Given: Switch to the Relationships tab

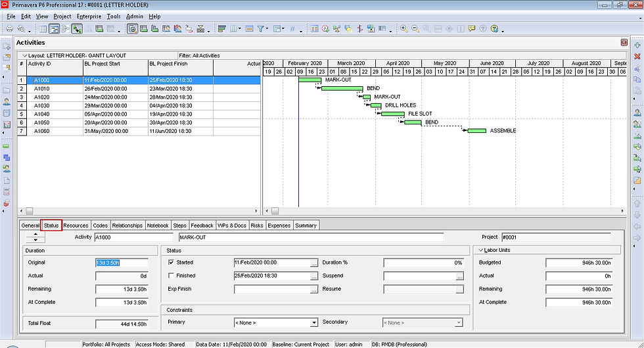Looking at the screenshot, I should [127, 226].
